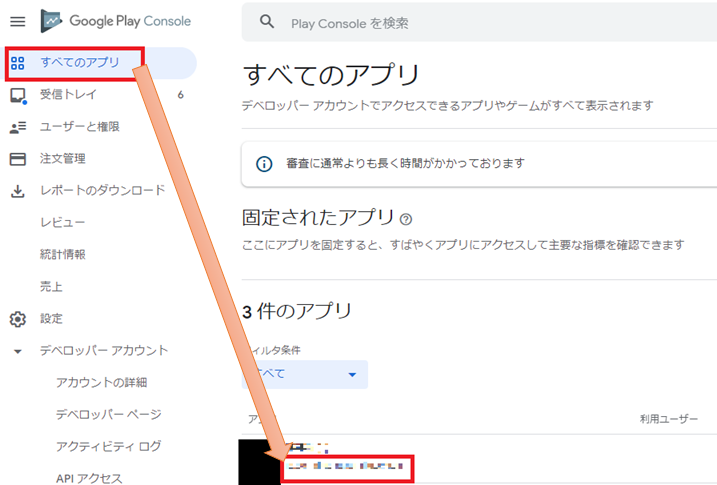Click the Play Console を検索 search field
The image size is (717, 485).
point(479,21)
